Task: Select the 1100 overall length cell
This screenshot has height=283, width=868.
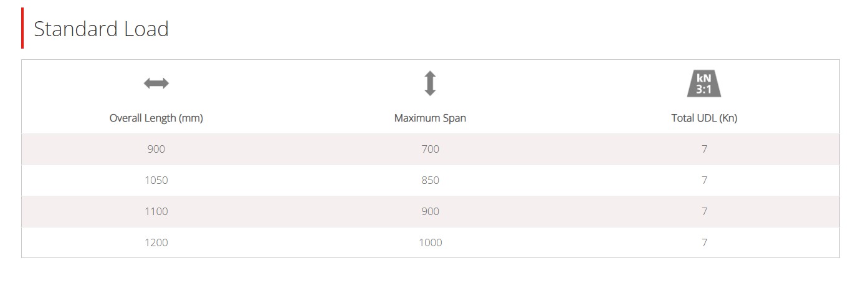Action: tap(156, 211)
